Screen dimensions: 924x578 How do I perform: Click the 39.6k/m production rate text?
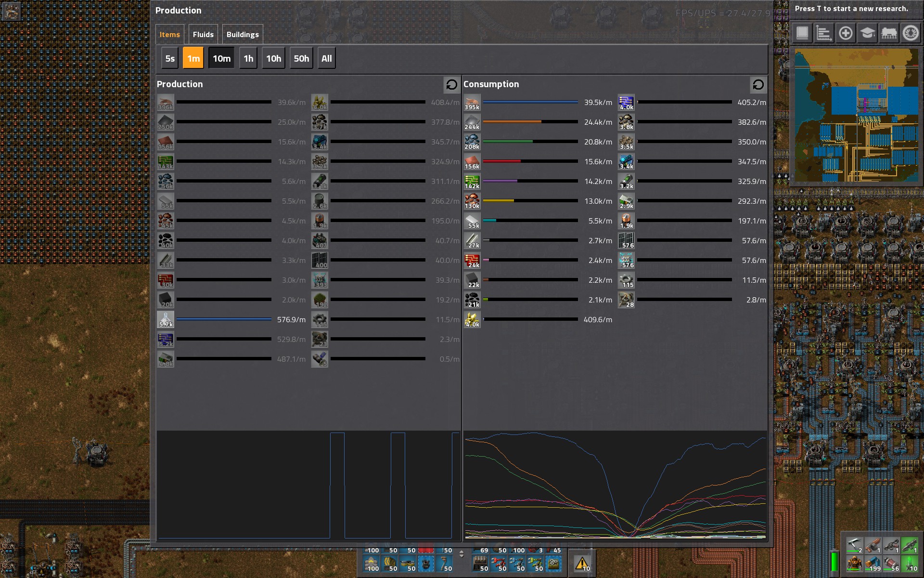(292, 103)
